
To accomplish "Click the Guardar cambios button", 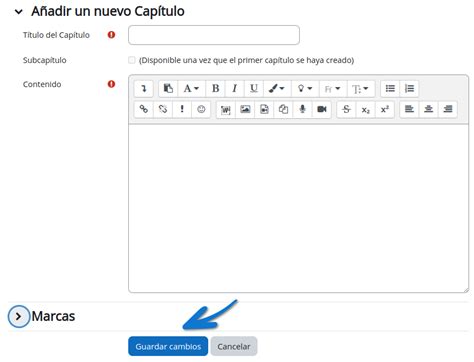I will [168, 346].
